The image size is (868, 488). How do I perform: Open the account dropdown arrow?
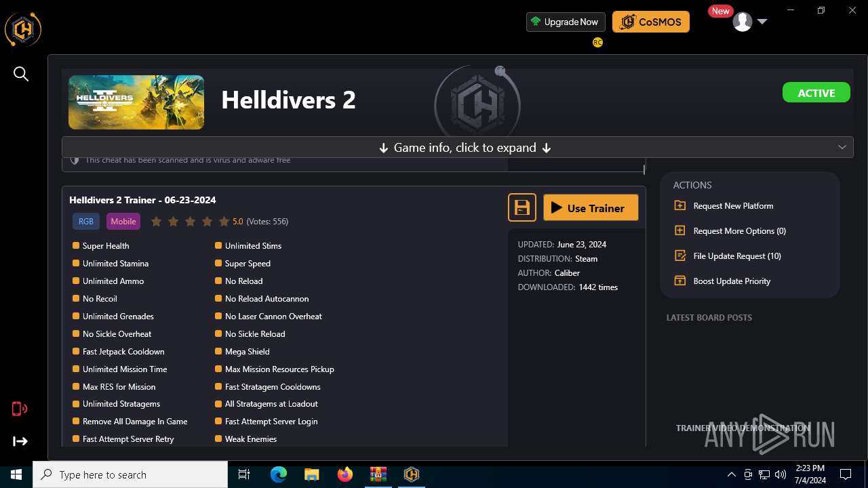click(762, 22)
